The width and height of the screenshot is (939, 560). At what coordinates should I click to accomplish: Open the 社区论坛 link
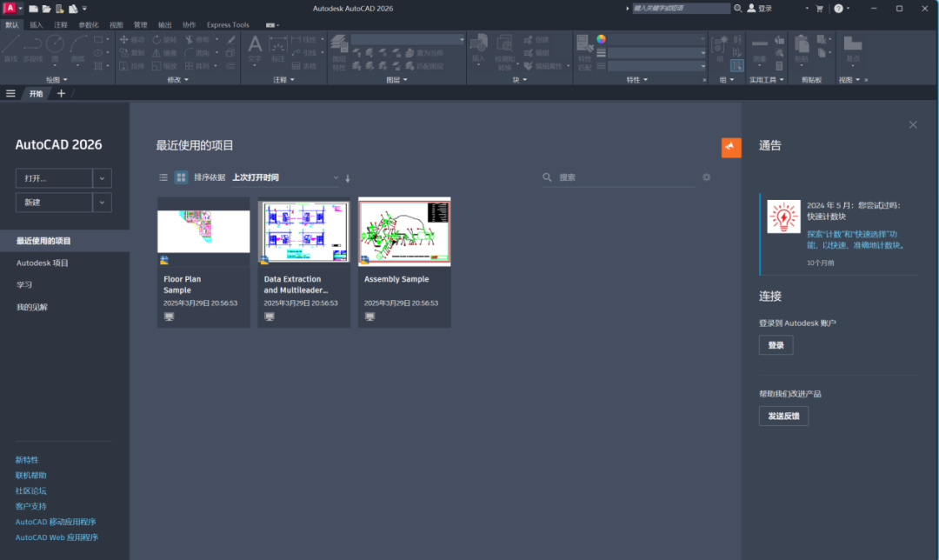tap(30, 491)
